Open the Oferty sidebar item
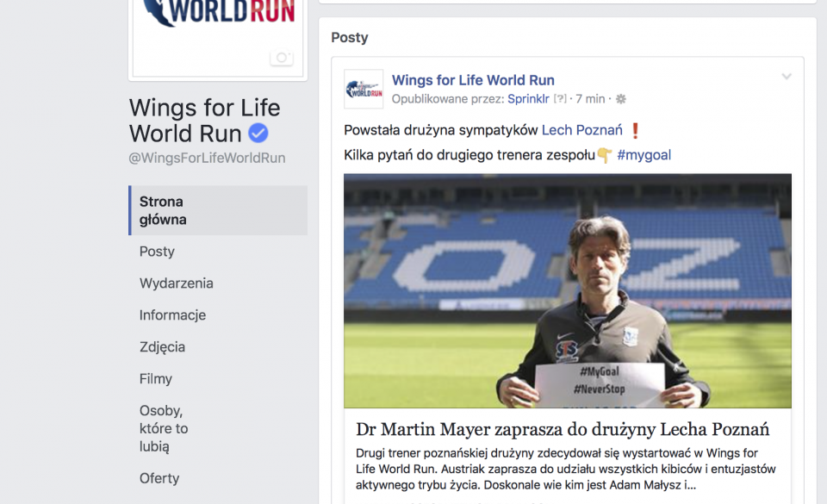The image size is (827, 504). (x=159, y=478)
